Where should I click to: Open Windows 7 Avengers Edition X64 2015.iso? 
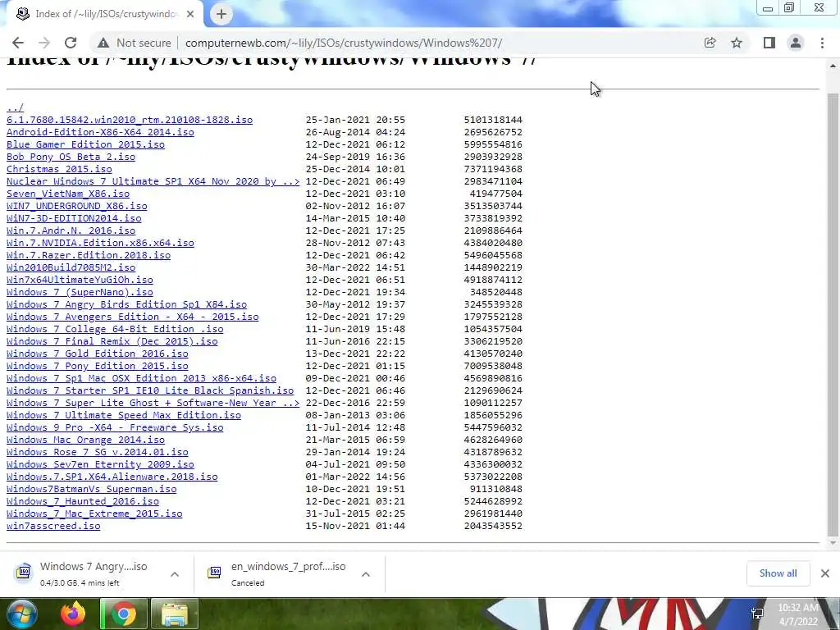[132, 317]
